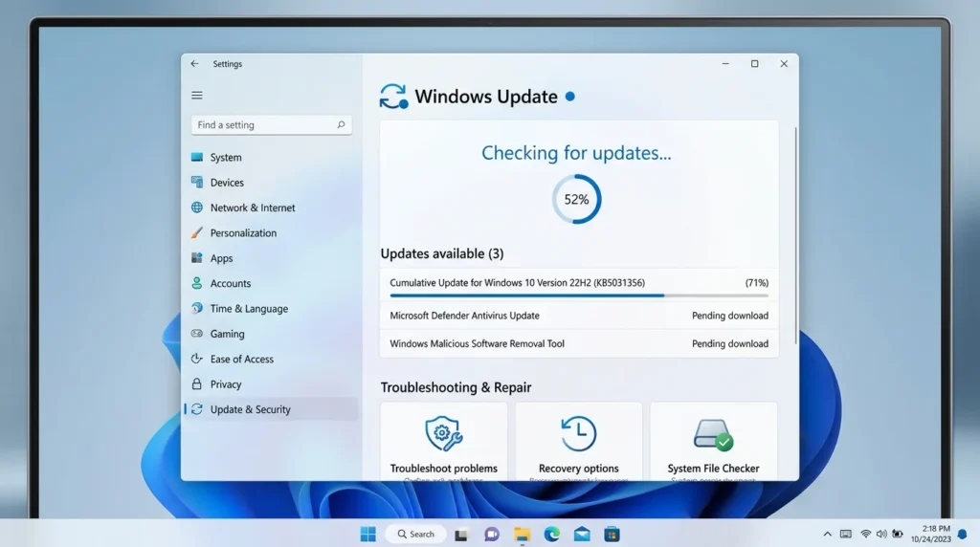Image resolution: width=980 pixels, height=547 pixels.
Task: Select Personalization category
Action: (271, 233)
